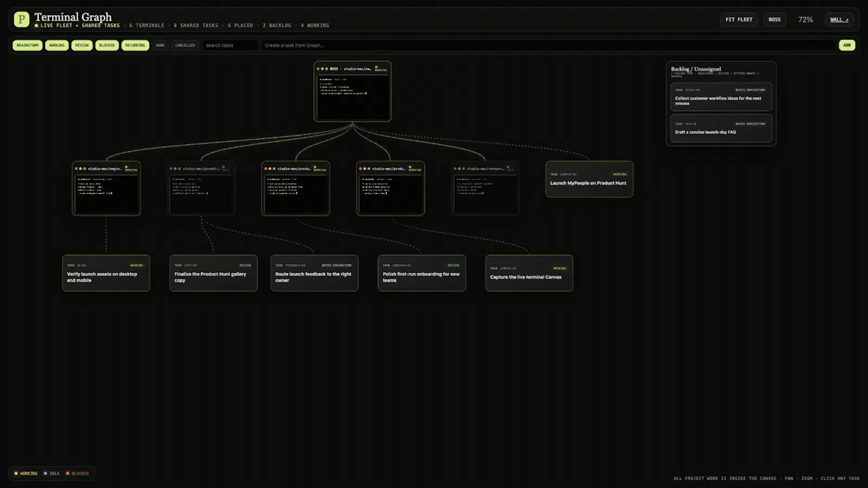This screenshot has width=868, height=488.
Task: Click the Terminal Graph title
Action: click(73, 17)
